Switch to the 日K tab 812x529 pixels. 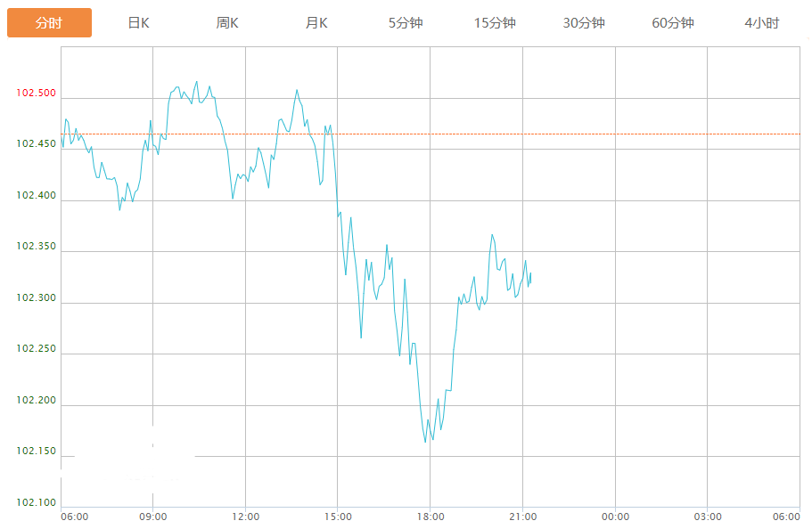(x=138, y=23)
